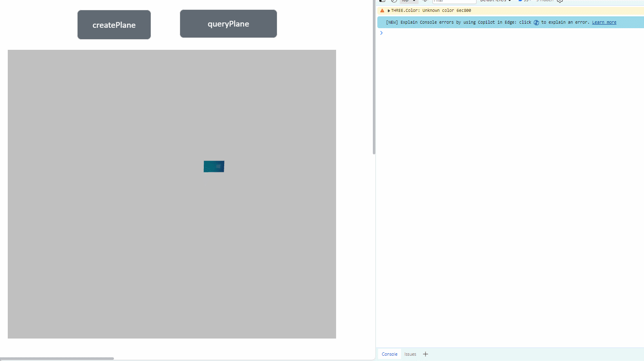
Task: Click the live expression eye icon
Action: pyautogui.click(x=425, y=1)
